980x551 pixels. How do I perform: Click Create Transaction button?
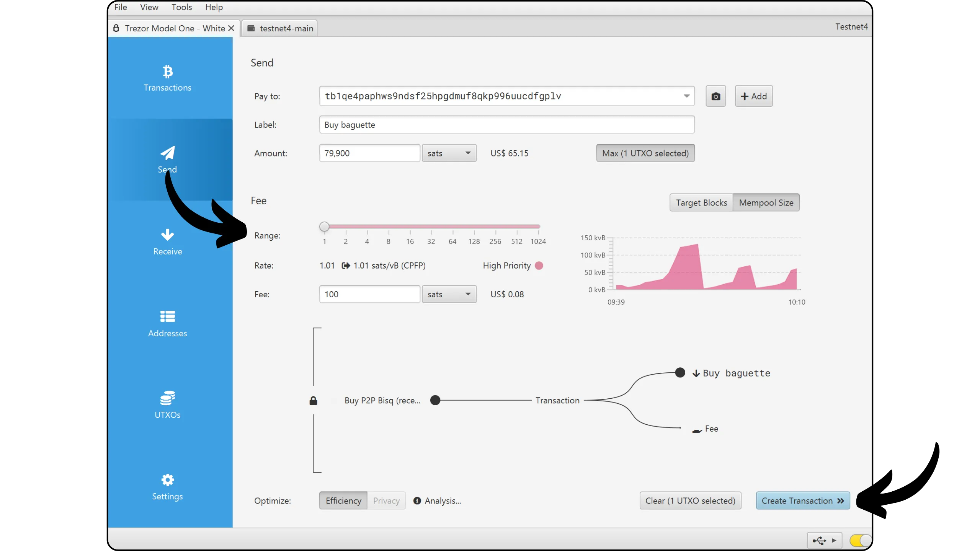point(802,500)
